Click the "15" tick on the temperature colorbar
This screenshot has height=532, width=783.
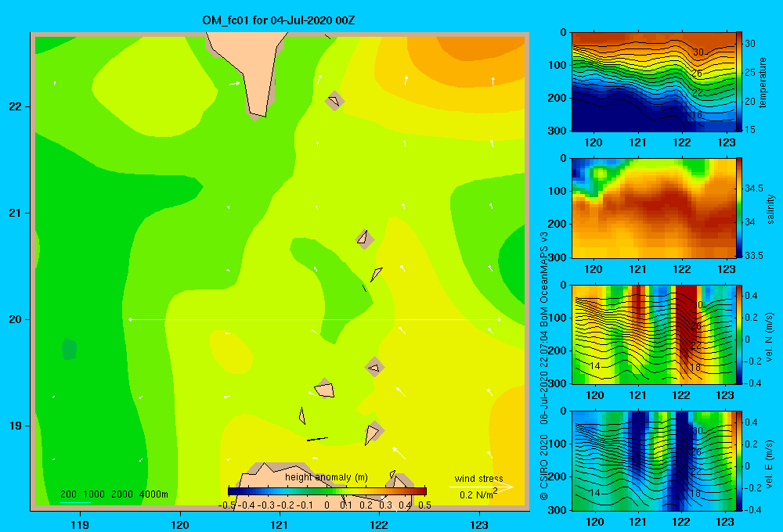pyautogui.click(x=750, y=130)
